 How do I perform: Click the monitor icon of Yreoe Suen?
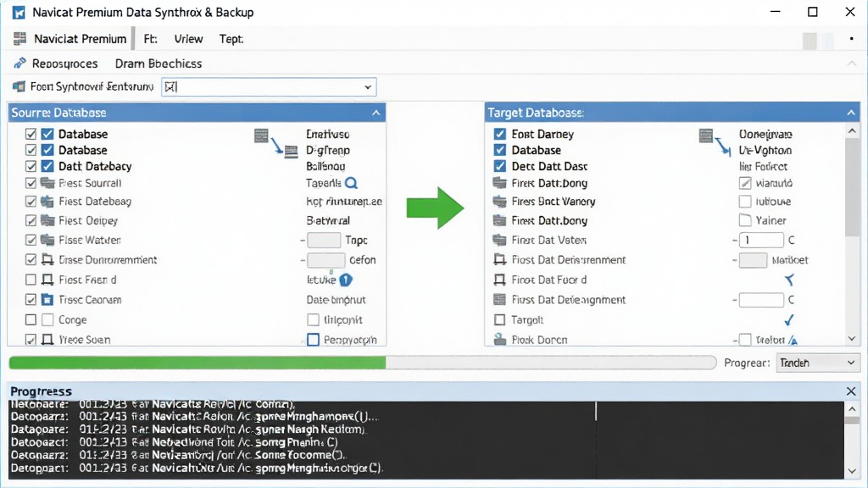tap(47, 339)
